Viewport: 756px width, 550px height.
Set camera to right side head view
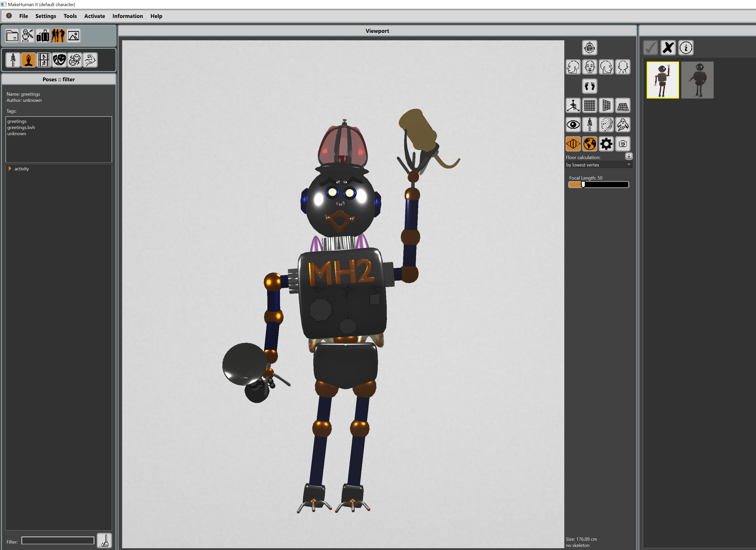pos(606,67)
